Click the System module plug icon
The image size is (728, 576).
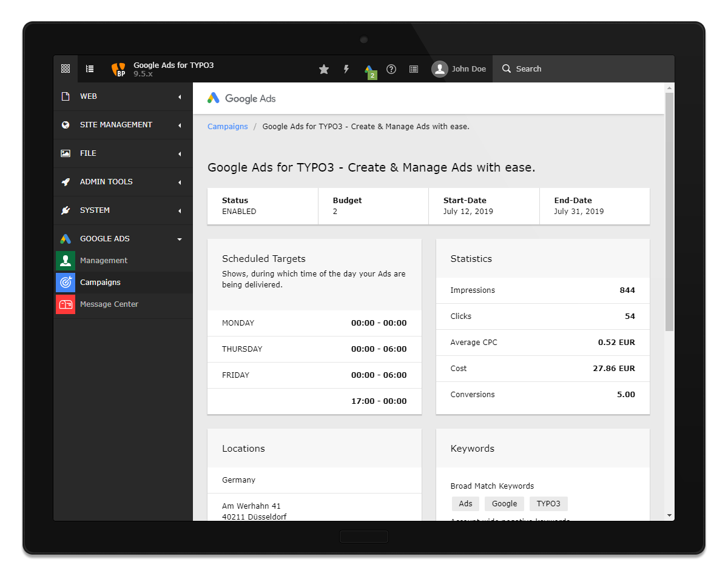click(66, 210)
